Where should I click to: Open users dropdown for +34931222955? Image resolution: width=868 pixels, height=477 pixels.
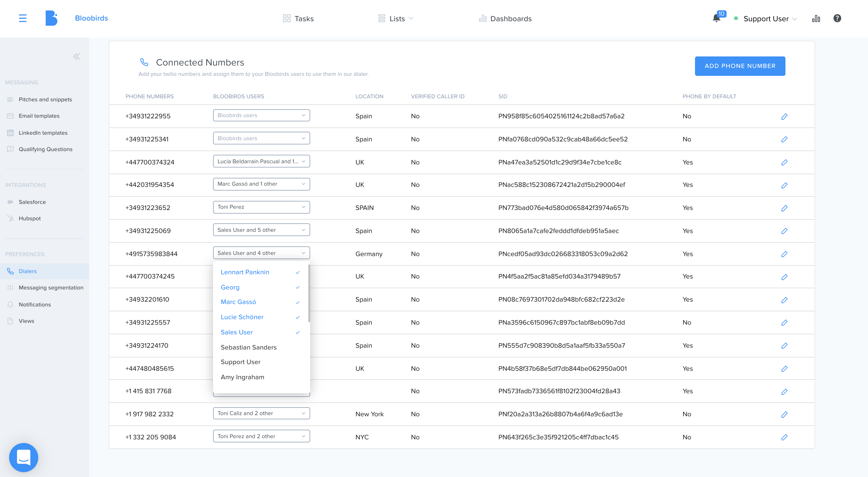pos(261,115)
